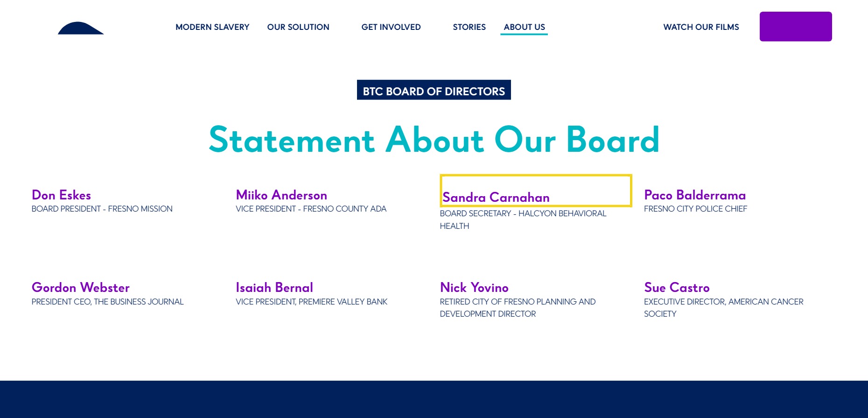868x418 pixels.
Task: Open the Get Involved menu
Action: (391, 27)
